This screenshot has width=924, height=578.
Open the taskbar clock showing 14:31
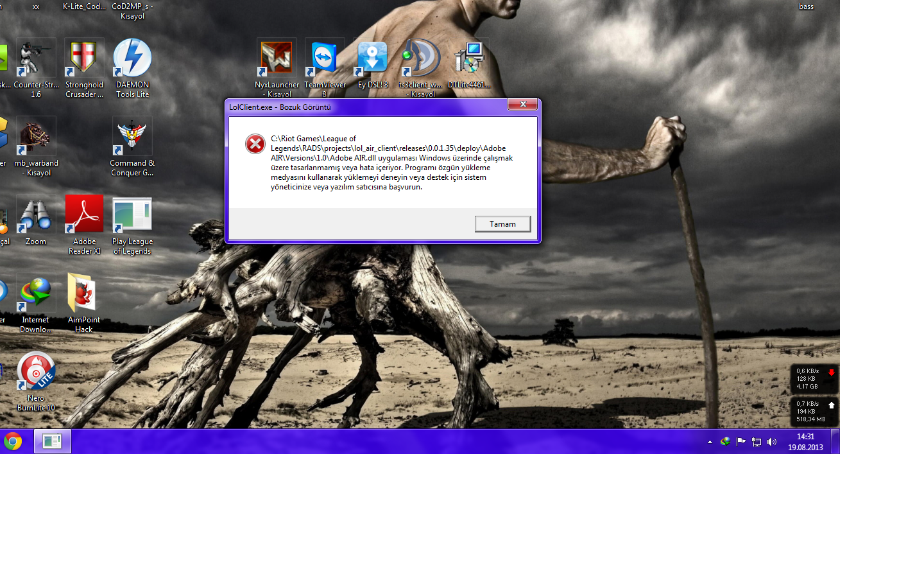coord(805,442)
